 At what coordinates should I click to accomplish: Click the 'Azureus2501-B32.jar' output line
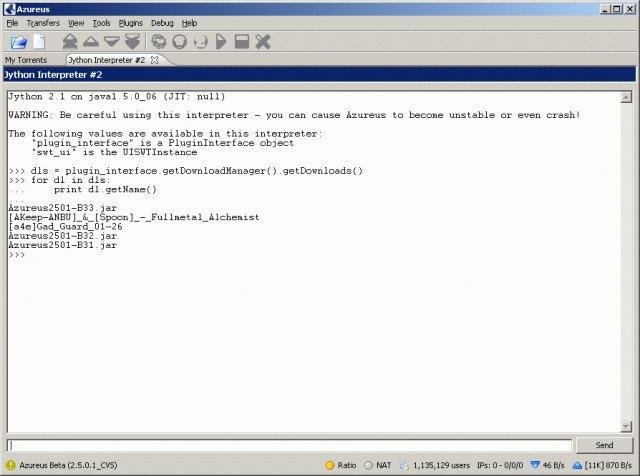click(x=62, y=236)
